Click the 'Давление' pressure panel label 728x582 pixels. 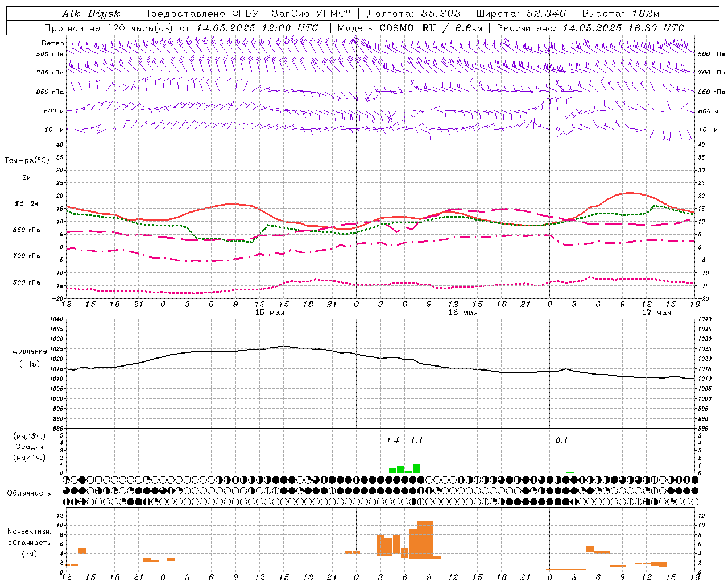click(29, 351)
